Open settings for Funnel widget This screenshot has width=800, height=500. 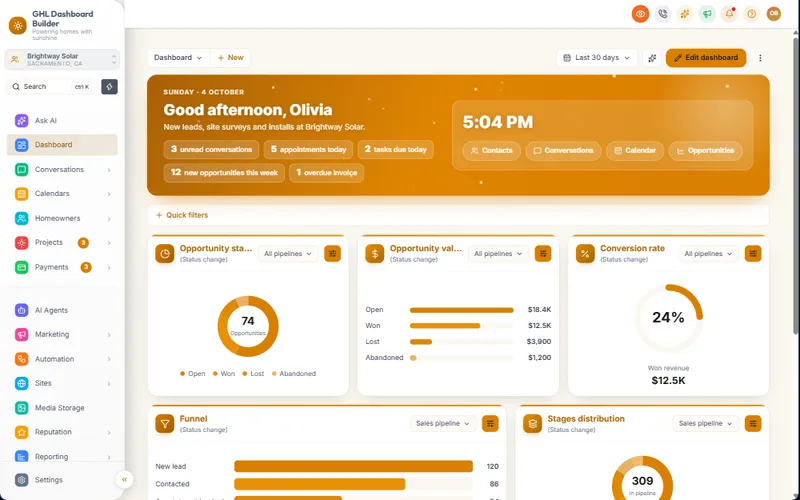coord(490,423)
